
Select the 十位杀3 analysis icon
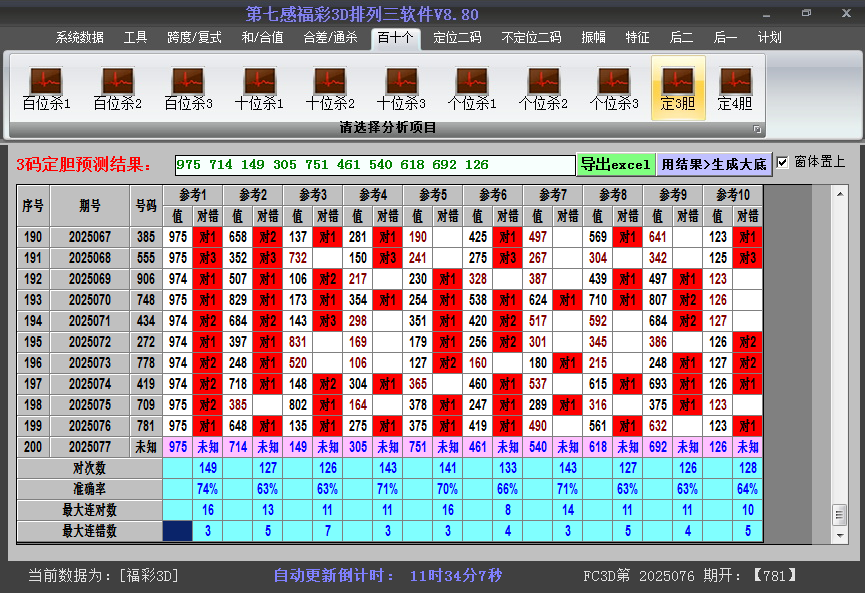(401, 88)
